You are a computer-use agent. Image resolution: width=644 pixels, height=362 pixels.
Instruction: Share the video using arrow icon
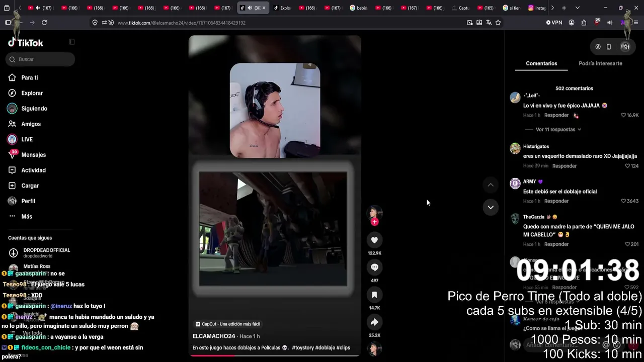(x=374, y=322)
